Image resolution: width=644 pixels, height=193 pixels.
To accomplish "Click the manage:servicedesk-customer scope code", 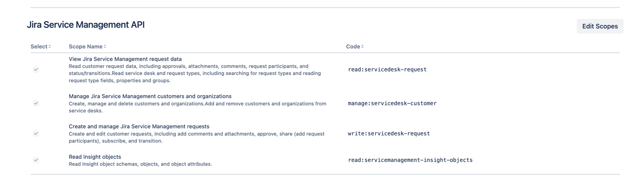I will click(x=392, y=103).
